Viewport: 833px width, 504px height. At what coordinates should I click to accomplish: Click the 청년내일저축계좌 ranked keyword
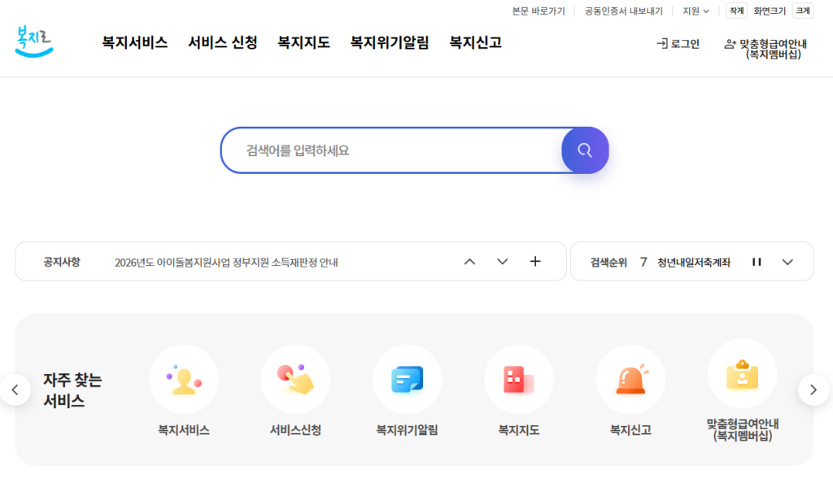[694, 263]
